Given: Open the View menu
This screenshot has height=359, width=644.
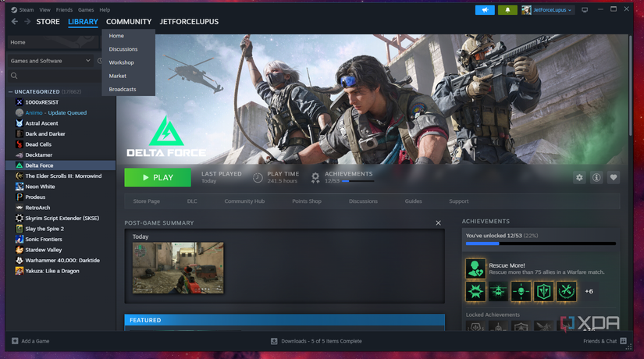Looking at the screenshot, I should [44, 9].
